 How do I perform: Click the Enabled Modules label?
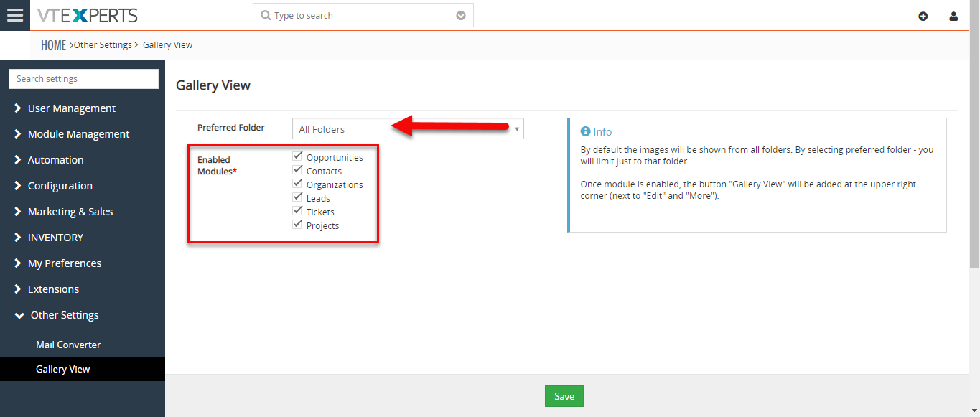(x=217, y=166)
